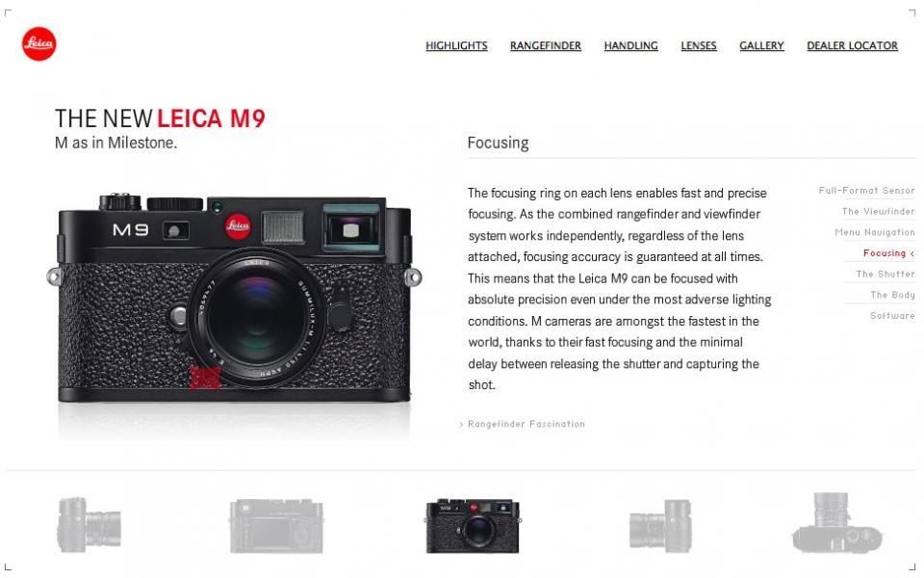Viewport: 924px width, 578px height.
Task: Select the front-view M9 thumbnail
Action: [x=473, y=526]
